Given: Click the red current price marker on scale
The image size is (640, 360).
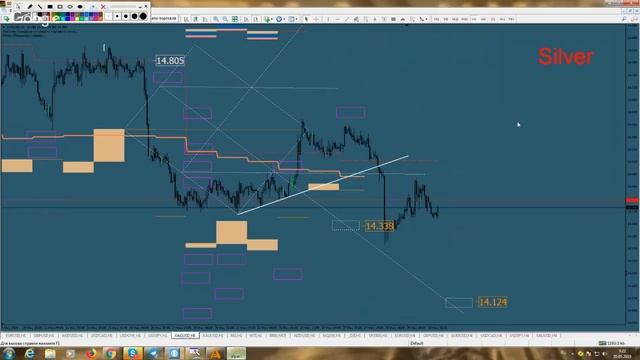Looking at the screenshot, I should [632, 200].
